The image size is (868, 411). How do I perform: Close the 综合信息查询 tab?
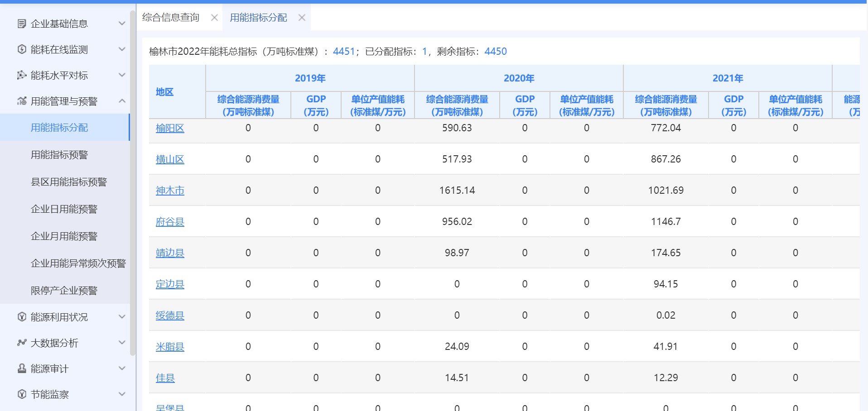[x=214, y=18]
